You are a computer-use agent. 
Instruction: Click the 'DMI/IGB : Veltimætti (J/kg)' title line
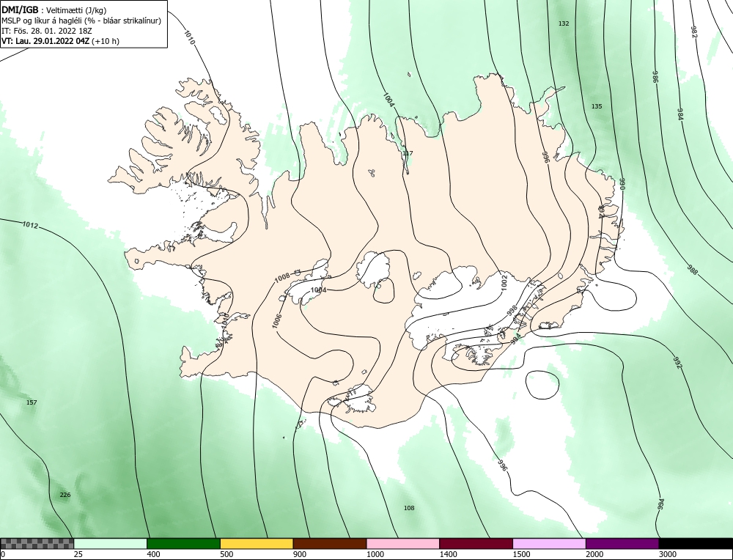click(x=54, y=10)
